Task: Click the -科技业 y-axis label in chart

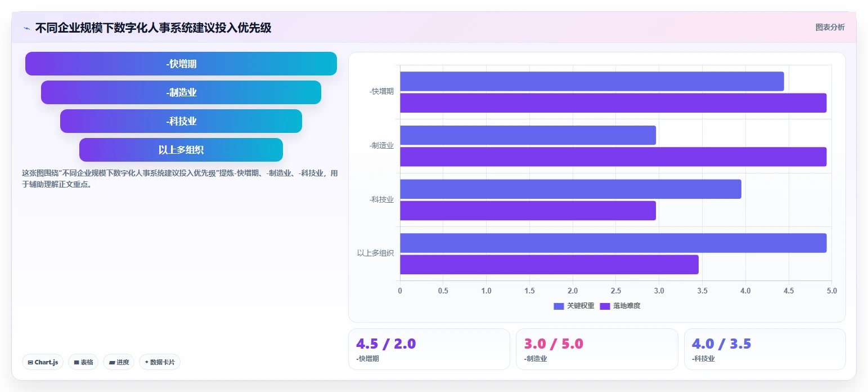Action: (x=381, y=199)
